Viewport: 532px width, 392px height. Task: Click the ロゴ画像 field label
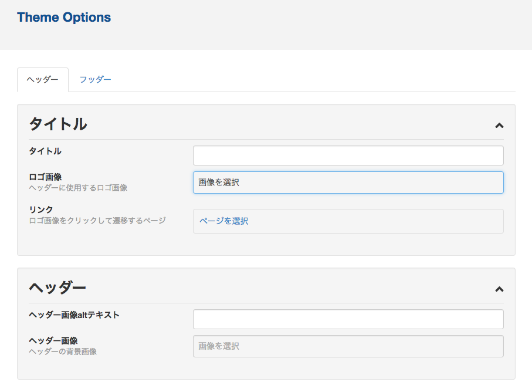click(x=45, y=177)
